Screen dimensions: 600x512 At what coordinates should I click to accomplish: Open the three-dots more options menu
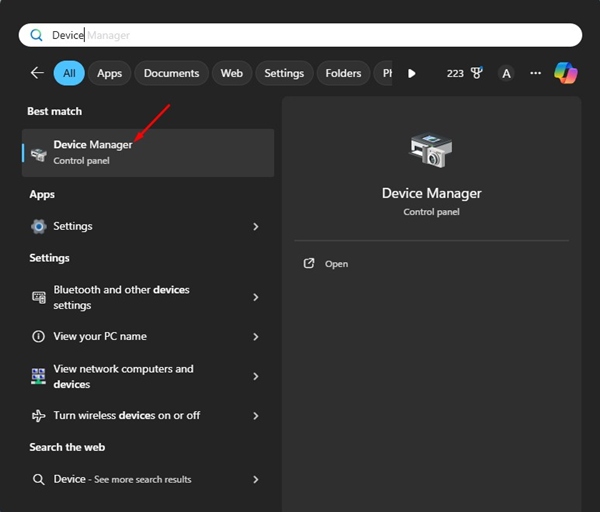pyautogui.click(x=535, y=73)
